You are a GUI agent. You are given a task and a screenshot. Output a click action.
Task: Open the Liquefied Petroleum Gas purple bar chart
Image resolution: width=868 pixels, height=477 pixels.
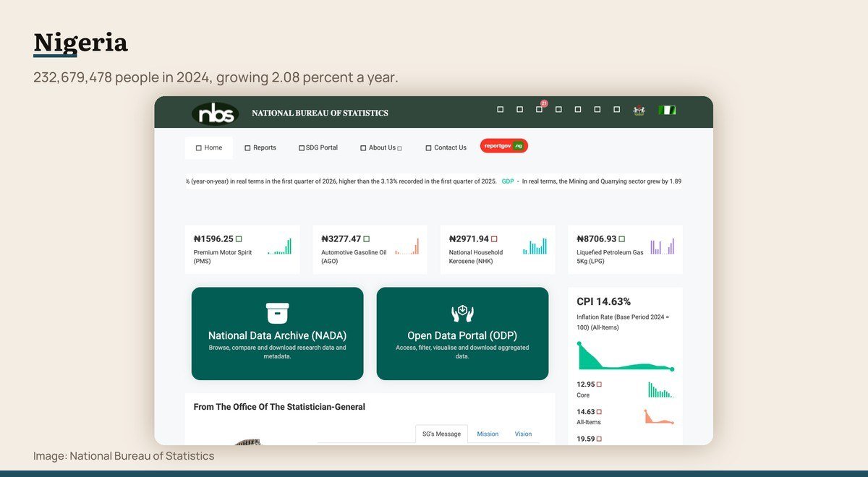pos(663,246)
